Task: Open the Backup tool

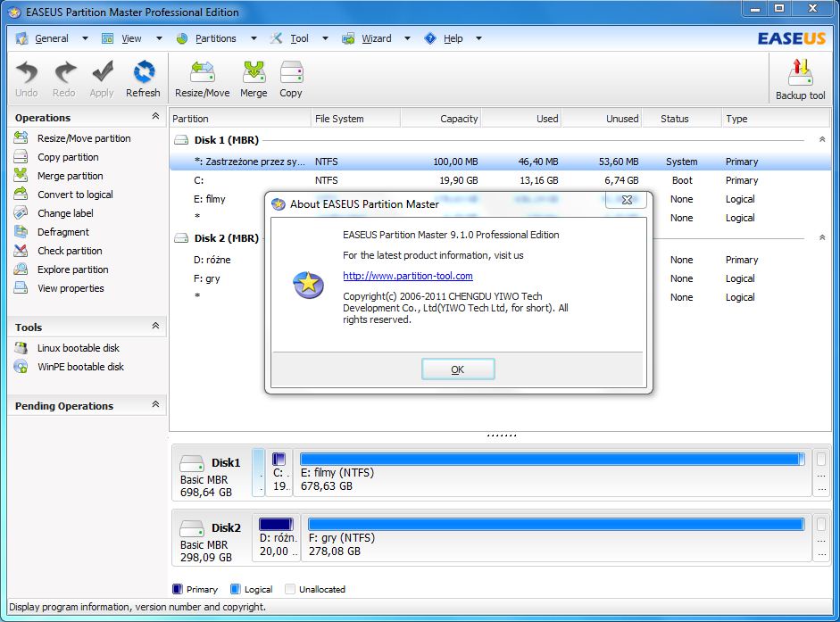Action: (801, 79)
